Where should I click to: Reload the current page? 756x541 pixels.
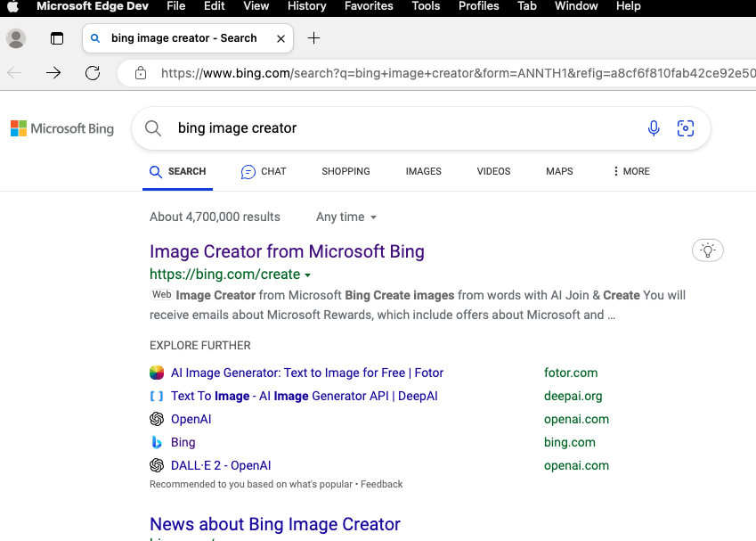[93, 73]
